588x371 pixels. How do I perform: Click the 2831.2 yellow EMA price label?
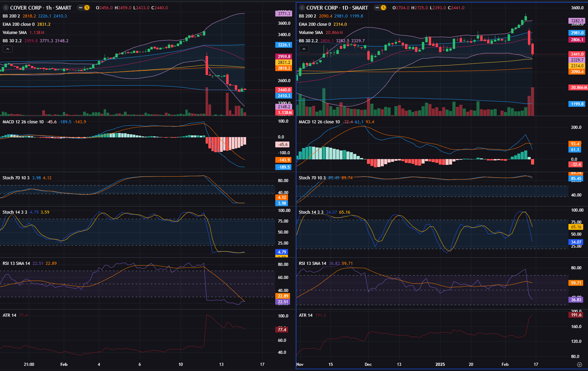click(284, 63)
